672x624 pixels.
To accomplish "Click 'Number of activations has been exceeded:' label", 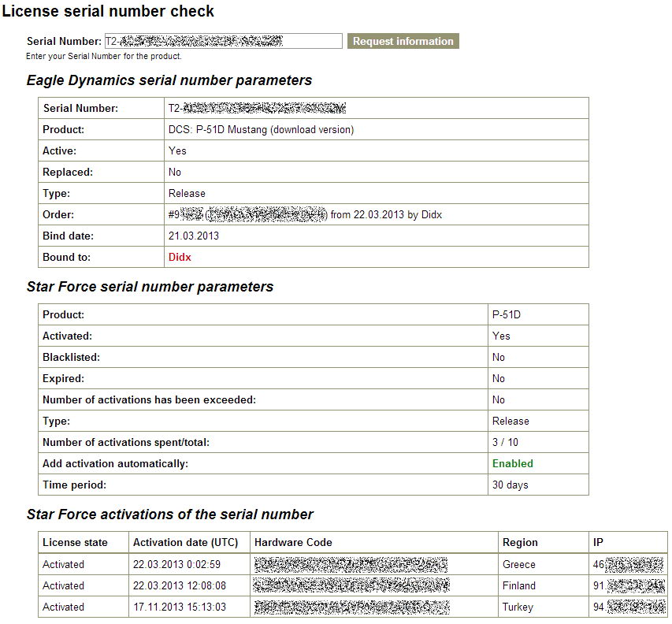I will click(x=149, y=400).
